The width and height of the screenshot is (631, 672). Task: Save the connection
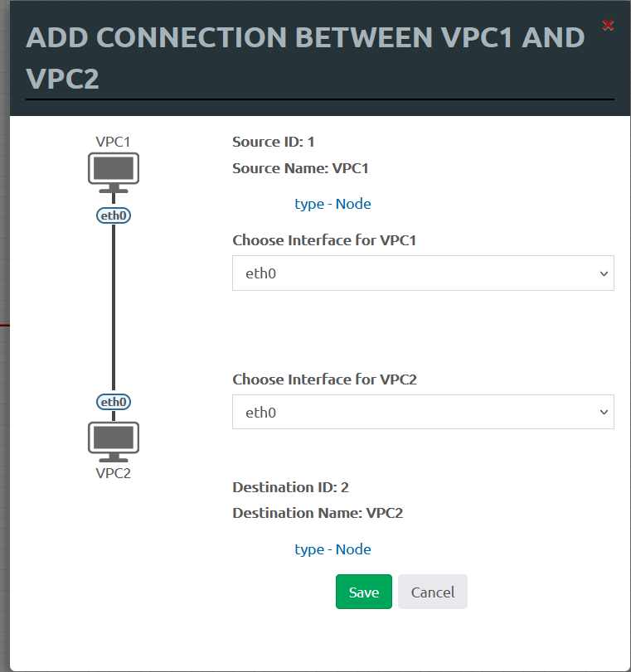pyautogui.click(x=364, y=592)
